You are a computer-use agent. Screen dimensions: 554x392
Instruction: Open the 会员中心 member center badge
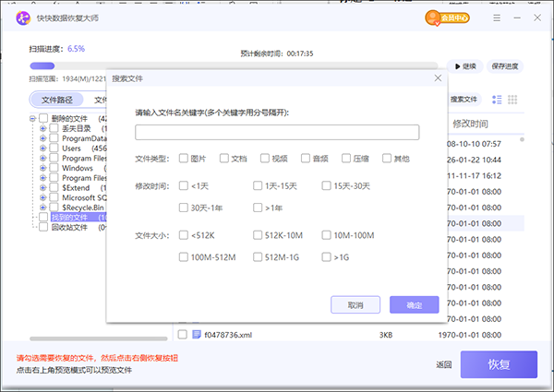pos(447,18)
